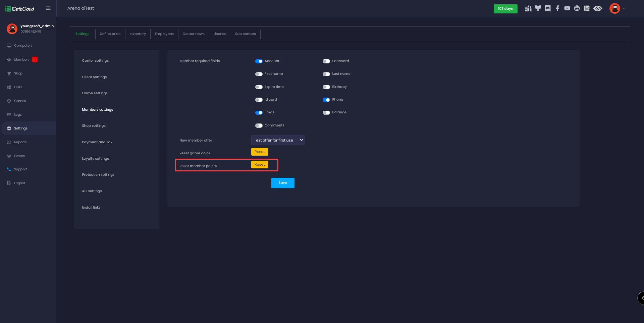Viewport: 644px width, 323px height.
Task: Click the trophy icon in header
Action: coord(538,8)
